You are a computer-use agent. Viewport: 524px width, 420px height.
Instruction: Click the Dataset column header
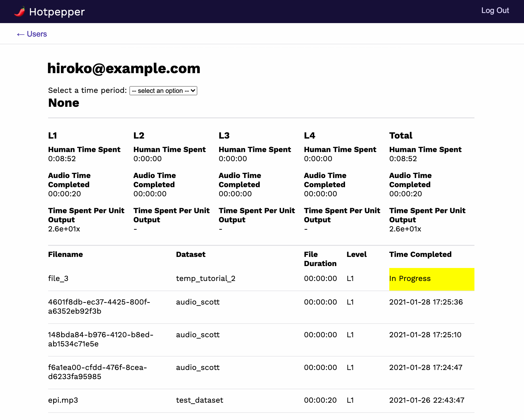191,255
